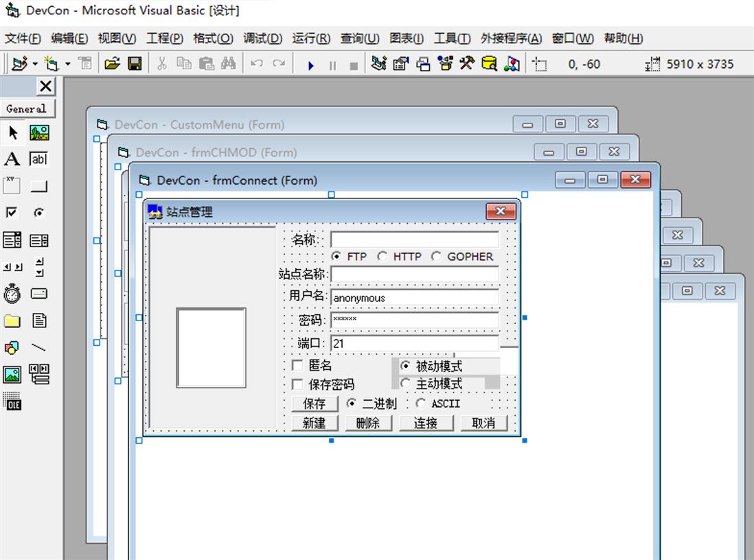Open Project Explorer from toolbar

click(x=378, y=63)
